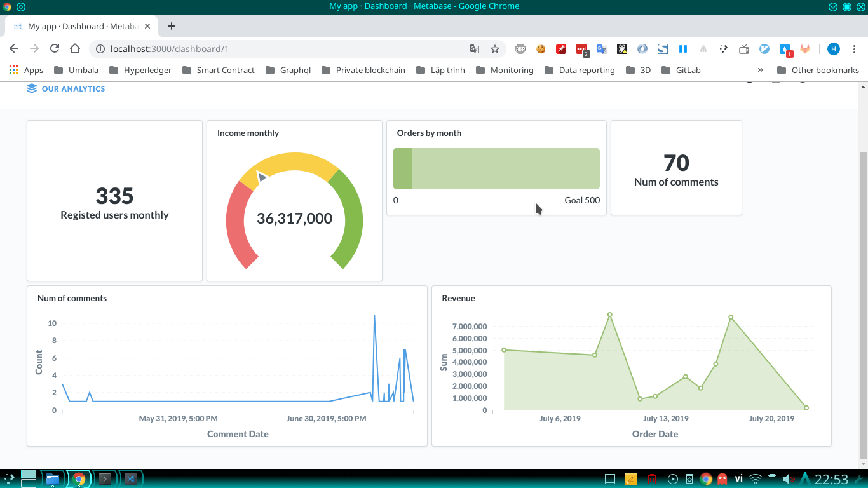This screenshot has width=868, height=488.
Task: Click the red pin extension icon
Action: (x=561, y=49)
